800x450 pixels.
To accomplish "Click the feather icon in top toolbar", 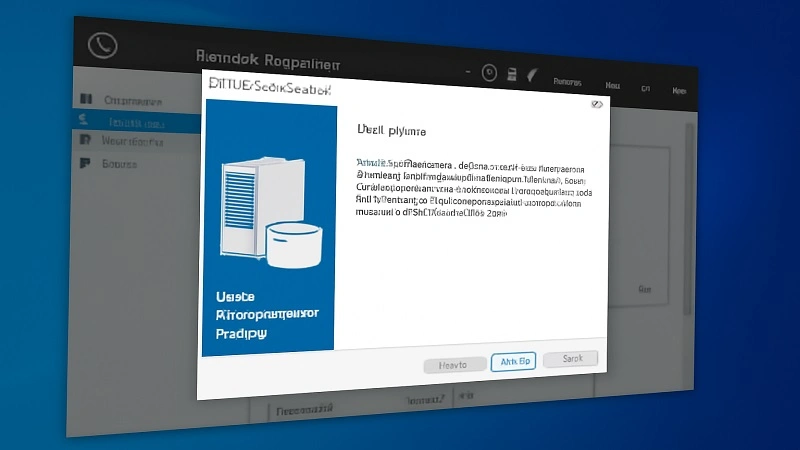I will coord(532,76).
